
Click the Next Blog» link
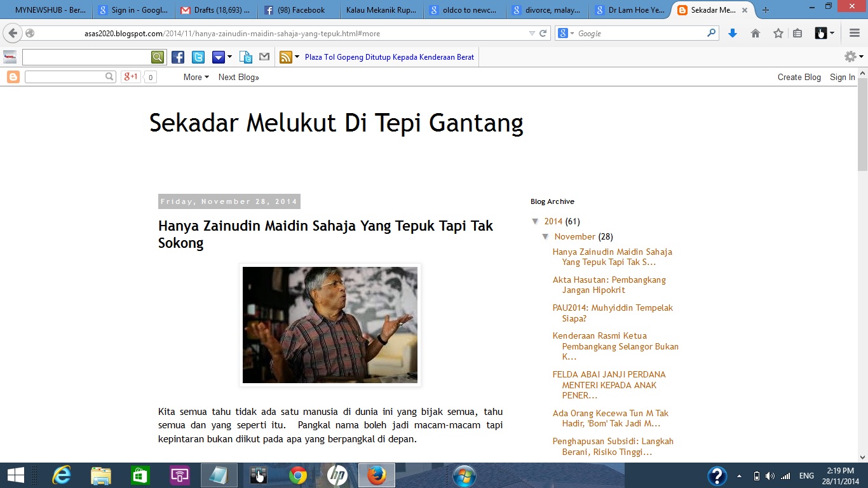(x=238, y=77)
